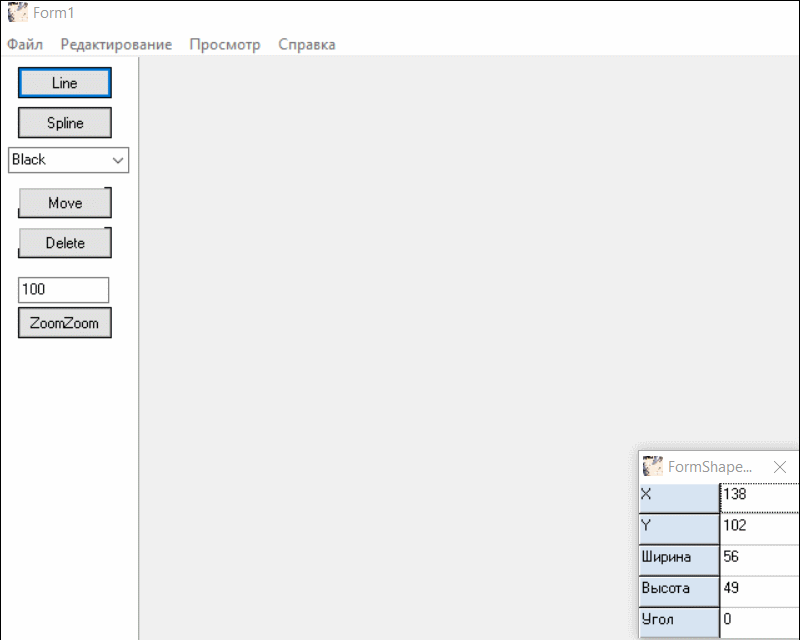
Task: Click the Угол row header
Action: coord(679,623)
